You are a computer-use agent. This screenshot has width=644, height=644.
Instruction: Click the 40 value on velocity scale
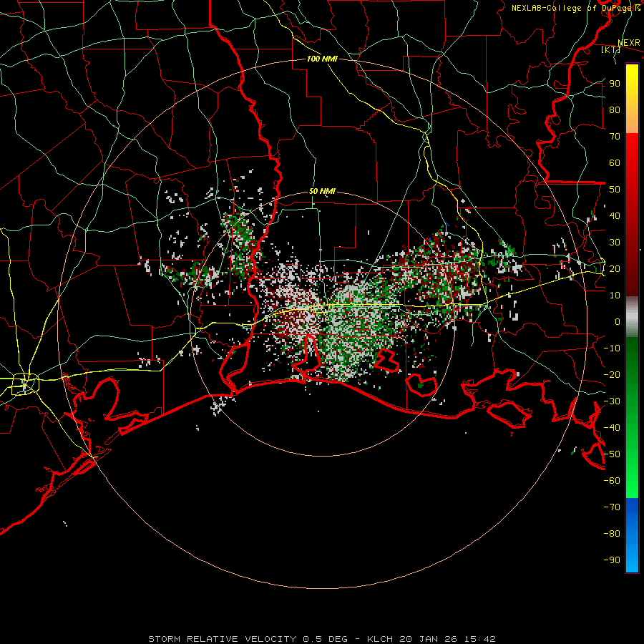tap(615, 216)
